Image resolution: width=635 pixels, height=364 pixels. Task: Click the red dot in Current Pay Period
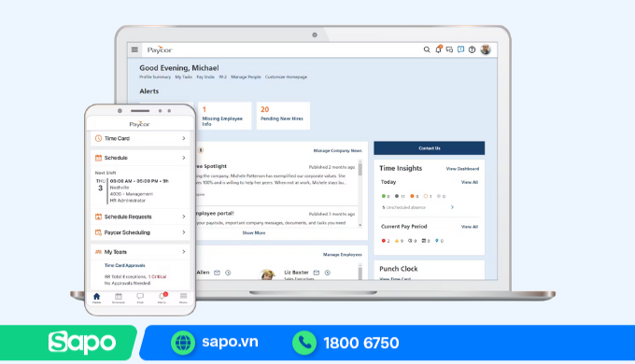(384, 241)
